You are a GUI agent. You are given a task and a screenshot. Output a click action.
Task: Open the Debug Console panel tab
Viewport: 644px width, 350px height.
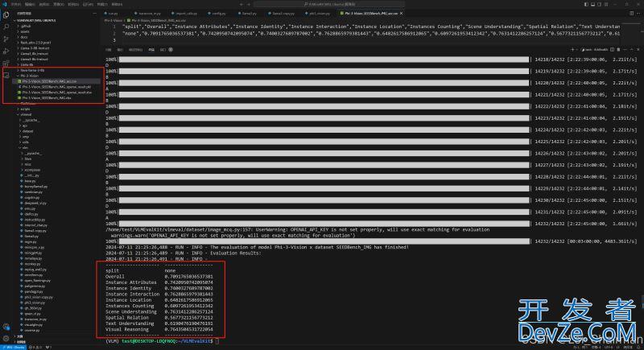[135, 50]
